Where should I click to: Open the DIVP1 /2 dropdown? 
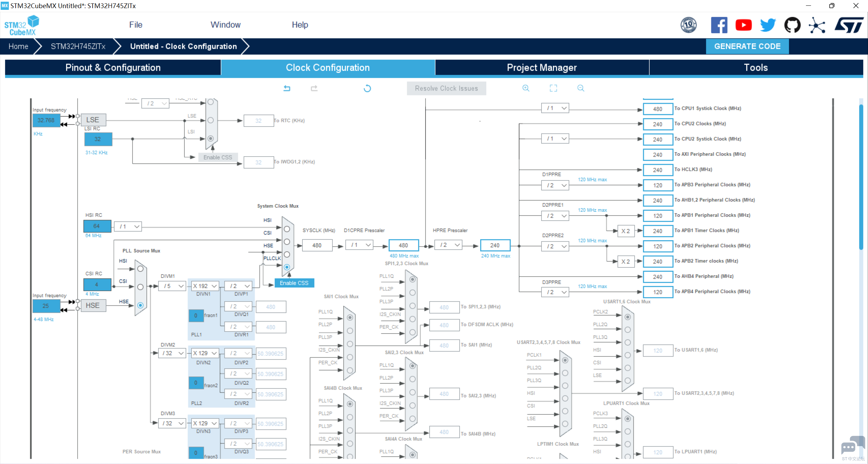coord(238,286)
